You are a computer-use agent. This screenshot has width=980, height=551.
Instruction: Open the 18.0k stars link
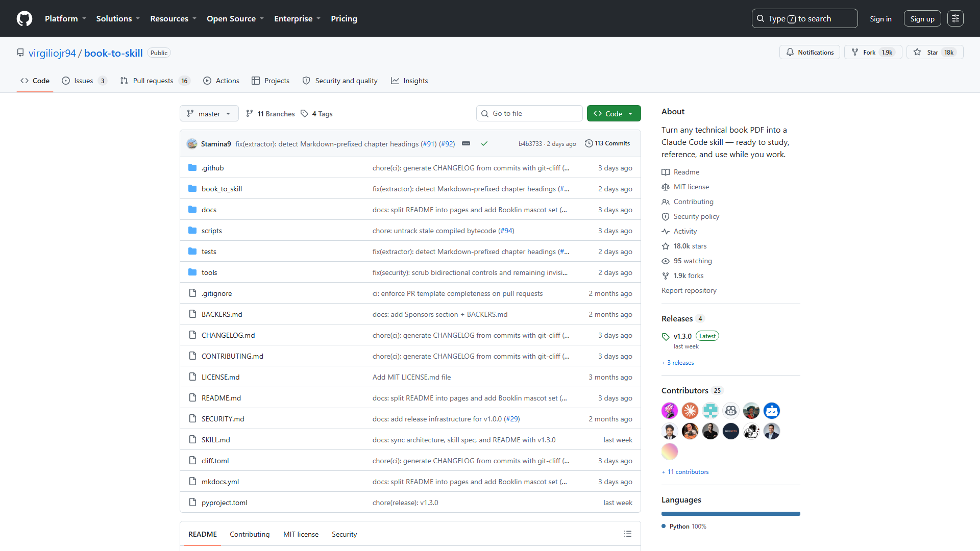pyautogui.click(x=690, y=246)
